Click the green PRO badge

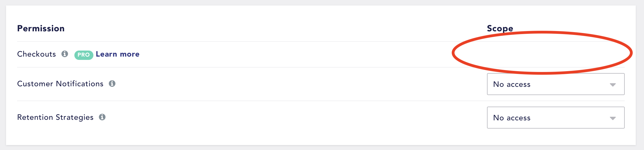pos(84,55)
